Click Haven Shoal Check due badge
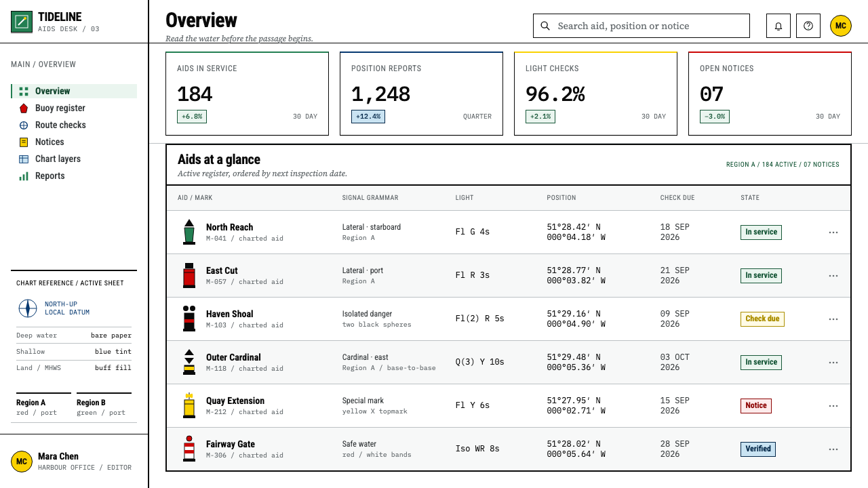Viewport: 868px width, 488px height. [x=762, y=319]
